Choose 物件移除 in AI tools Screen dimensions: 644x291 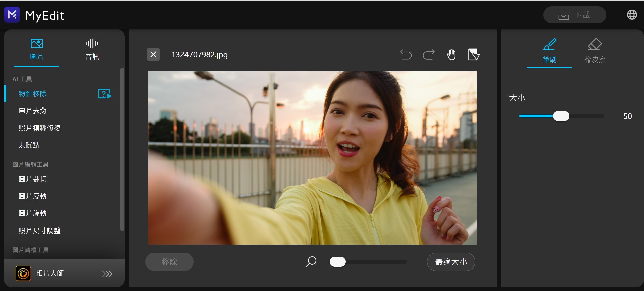pyautogui.click(x=33, y=94)
